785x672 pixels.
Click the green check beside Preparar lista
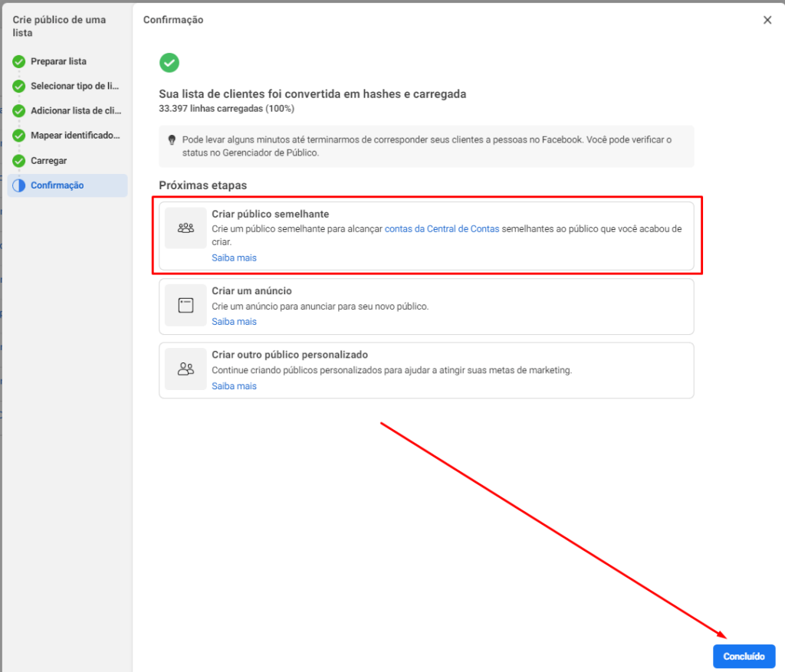pyautogui.click(x=19, y=61)
